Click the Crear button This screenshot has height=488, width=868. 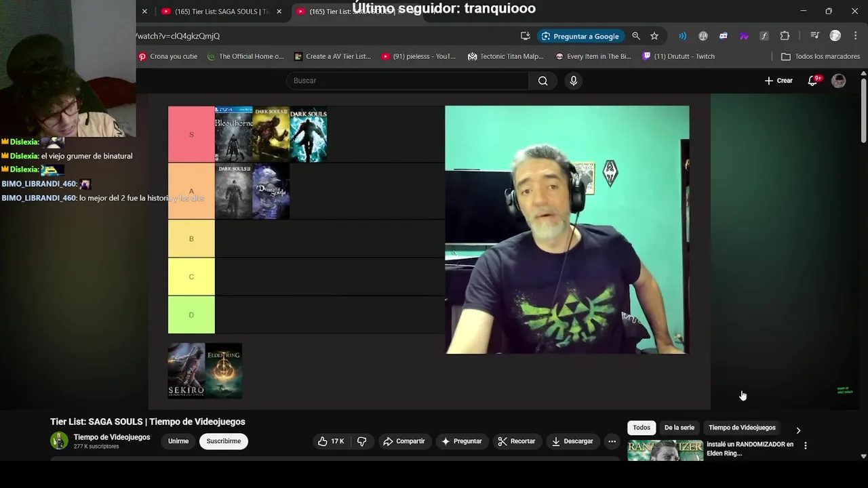pos(778,81)
